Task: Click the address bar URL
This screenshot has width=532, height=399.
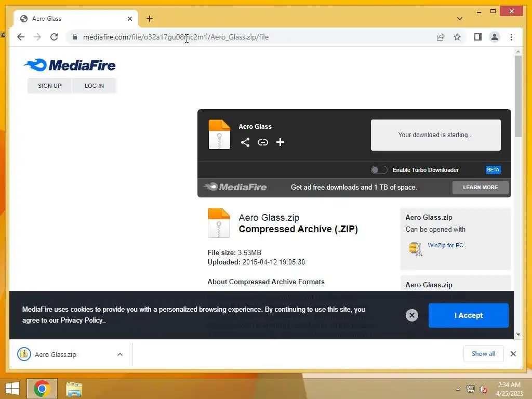Action: point(176,37)
